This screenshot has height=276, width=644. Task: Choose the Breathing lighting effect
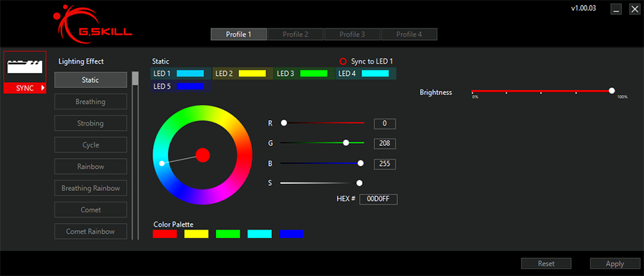[90, 102]
